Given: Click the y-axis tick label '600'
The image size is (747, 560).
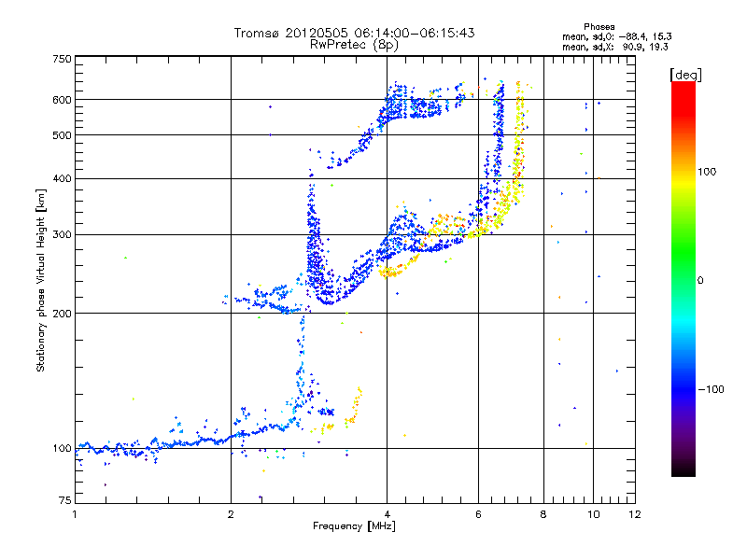Looking at the screenshot, I should pos(62,100).
